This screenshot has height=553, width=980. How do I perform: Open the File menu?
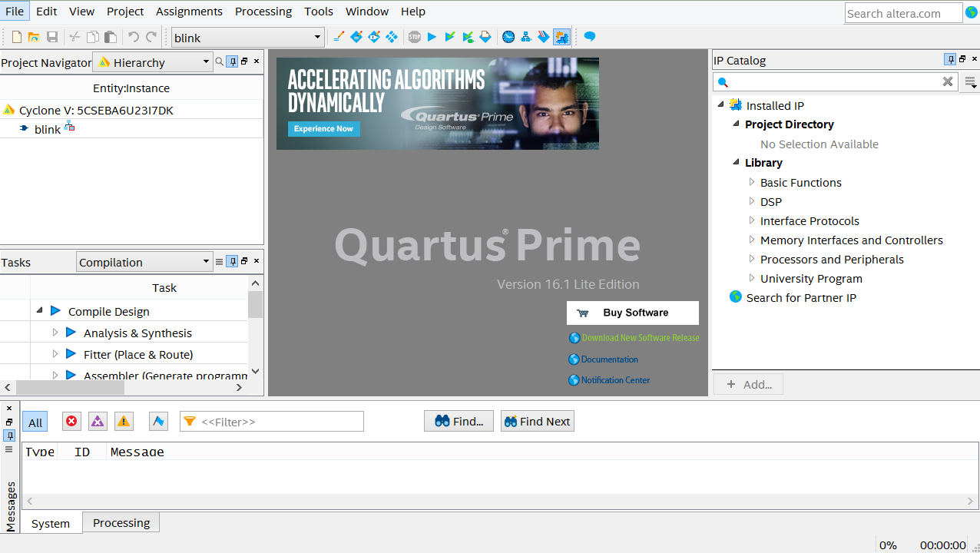[15, 11]
